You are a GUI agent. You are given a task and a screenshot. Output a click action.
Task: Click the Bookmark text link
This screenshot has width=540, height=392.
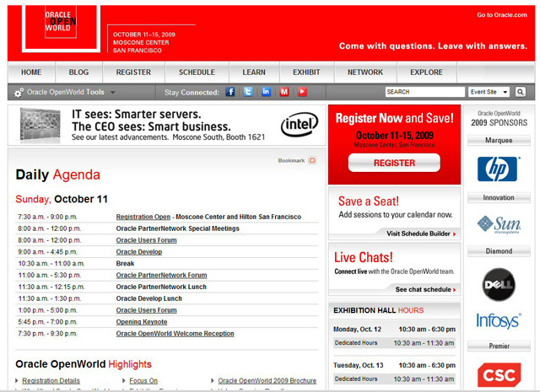[x=291, y=160]
